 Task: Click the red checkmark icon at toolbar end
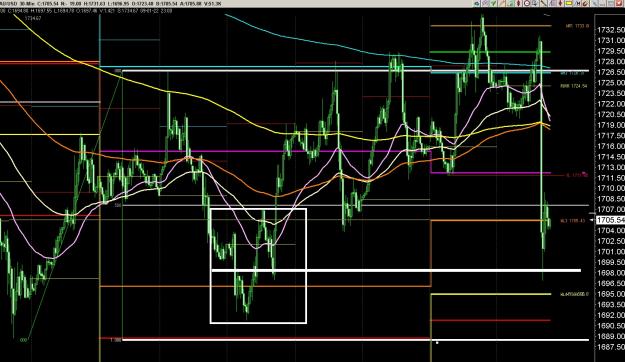620,3
